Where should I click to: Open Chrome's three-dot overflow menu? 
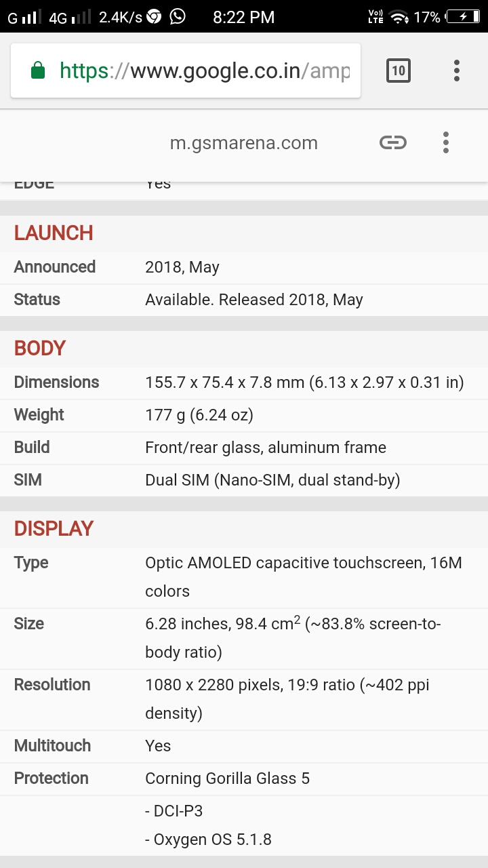tap(457, 71)
